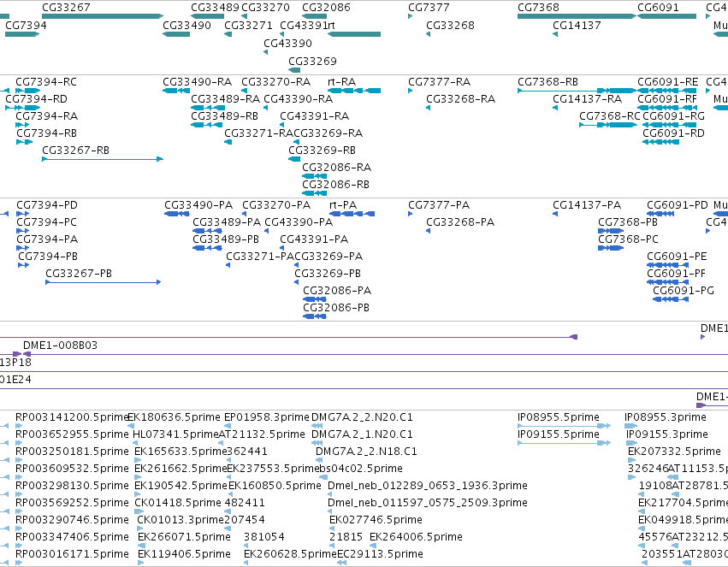Select the CG7377 gene label
This screenshot has width=728, height=567.
click(x=429, y=8)
